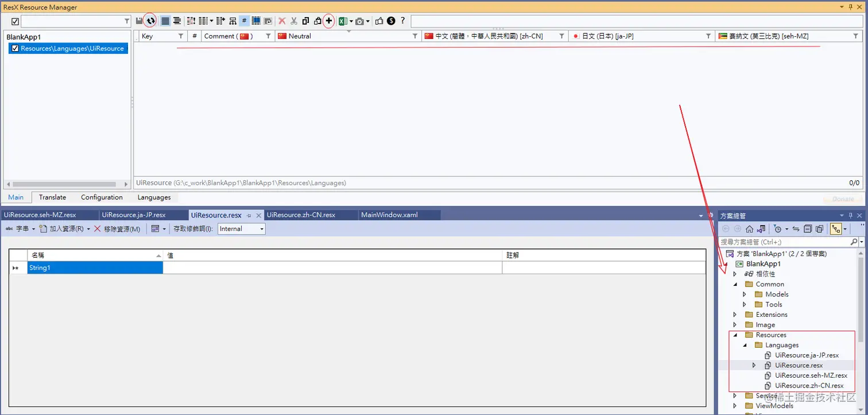Viewport: 868px width, 415px height.
Task: Open the 加入資源 dropdown arrow
Action: (x=88, y=229)
